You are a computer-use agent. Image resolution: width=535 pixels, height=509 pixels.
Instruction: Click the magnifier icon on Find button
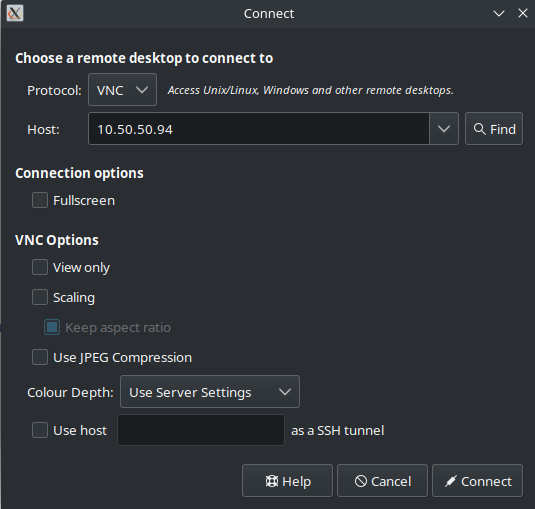[479, 129]
